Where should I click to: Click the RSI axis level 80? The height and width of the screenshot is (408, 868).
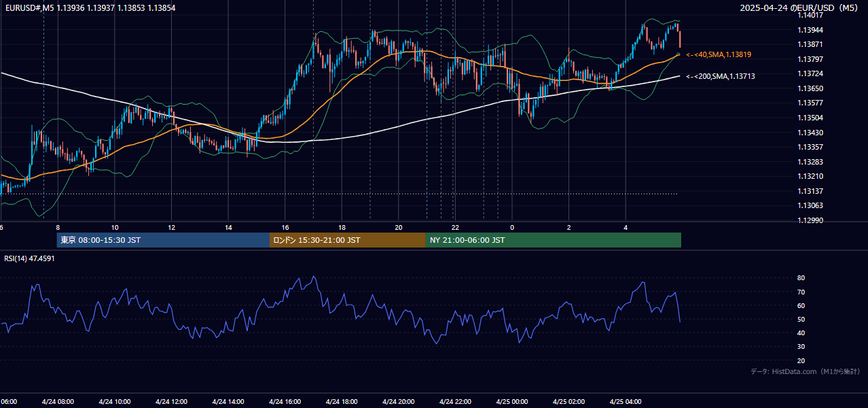pos(801,278)
